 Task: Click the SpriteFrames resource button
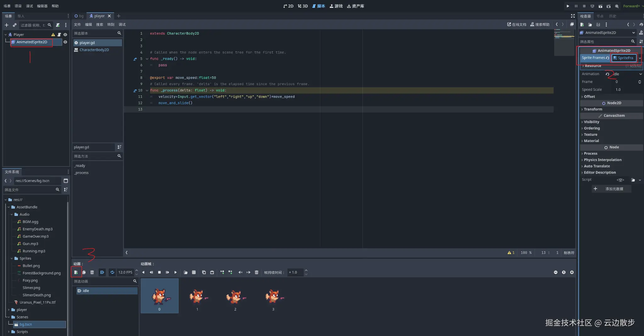[624, 58]
